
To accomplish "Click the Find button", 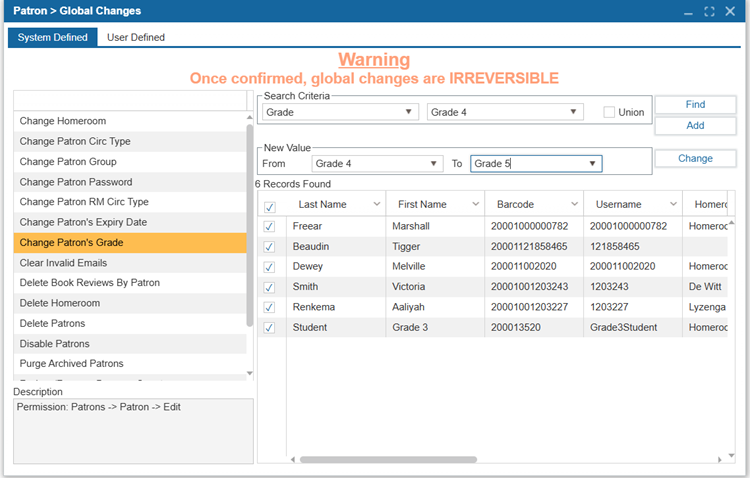I will point(695,104).
